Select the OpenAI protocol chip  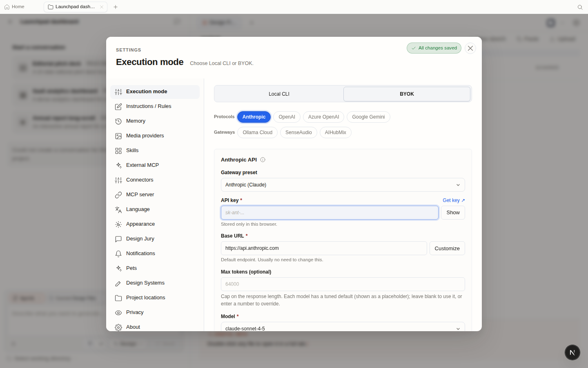pyautogui.click(x=287, y=117)
